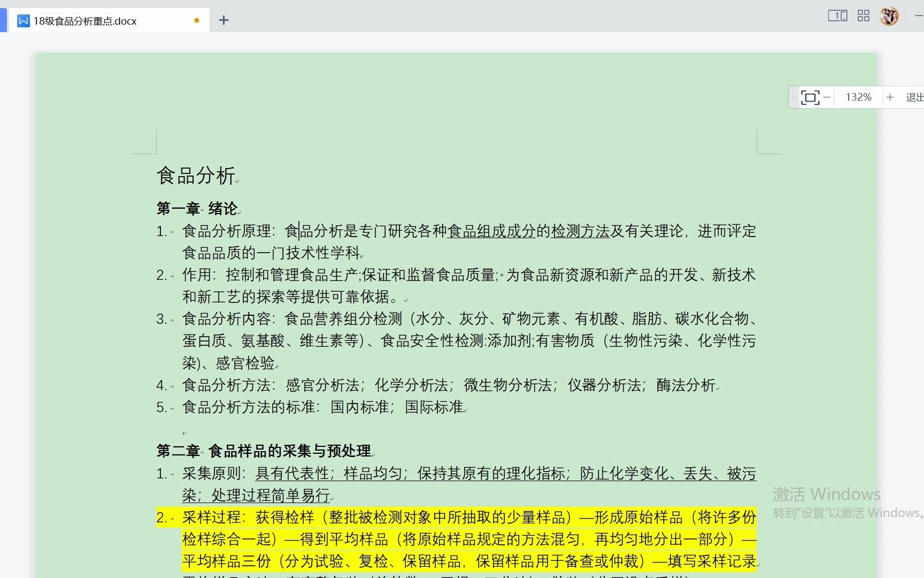This screenshot has height=578, width=924.
Task: Click the highlighted 采样过程 paragraph
Action: pos(456,539)
